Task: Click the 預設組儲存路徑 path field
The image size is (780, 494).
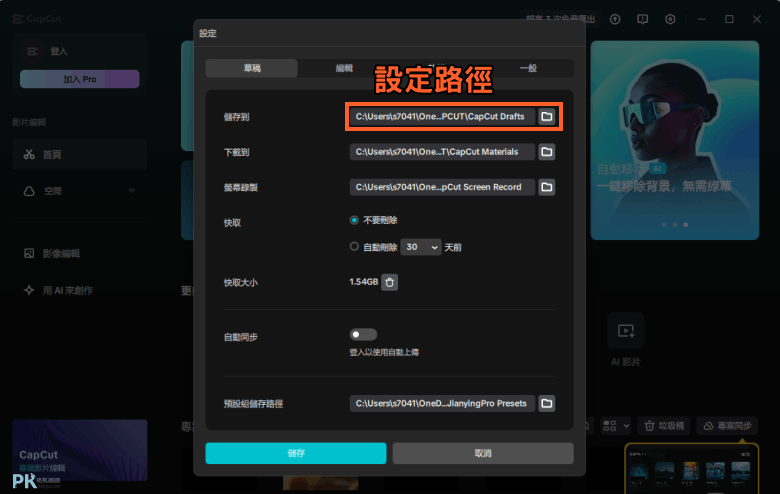Action: pos(442,403)
